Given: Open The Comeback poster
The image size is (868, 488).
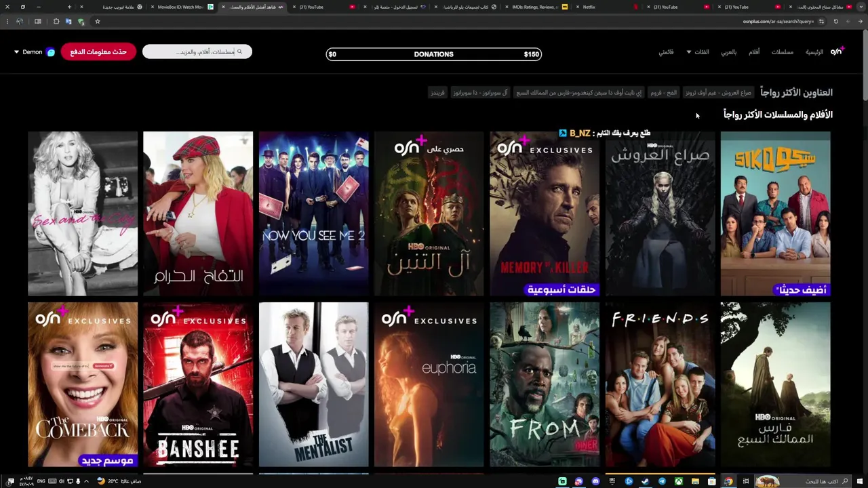Looking at the screenshot, I should [83, 385].
